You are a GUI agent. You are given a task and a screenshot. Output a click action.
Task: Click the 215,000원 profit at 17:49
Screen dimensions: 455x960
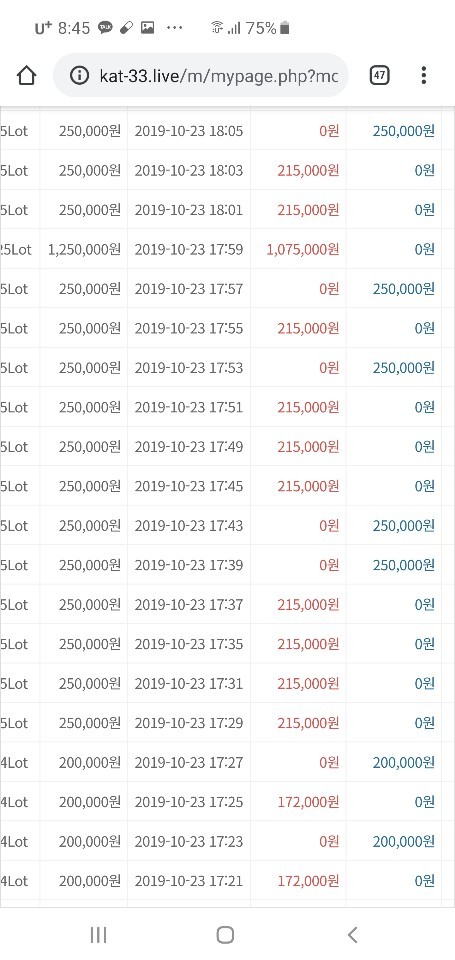coord(308,446)
